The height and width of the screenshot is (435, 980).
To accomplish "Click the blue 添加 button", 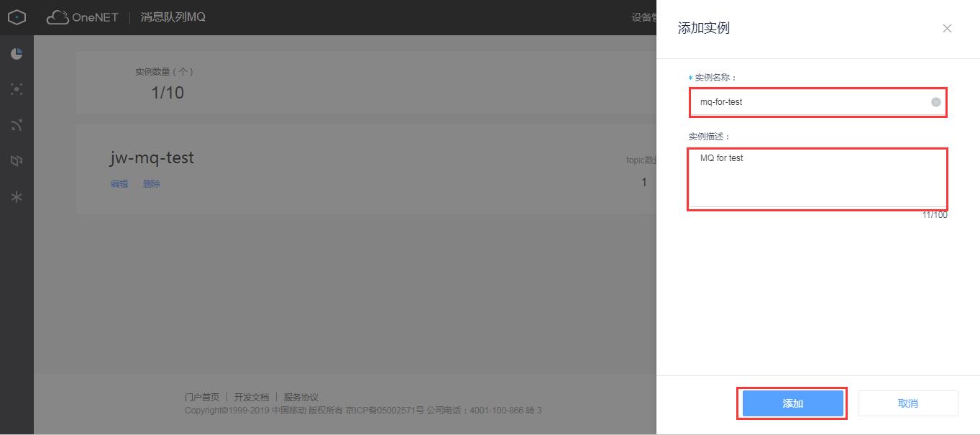I will pyautogui.click(x=792, y=403).
